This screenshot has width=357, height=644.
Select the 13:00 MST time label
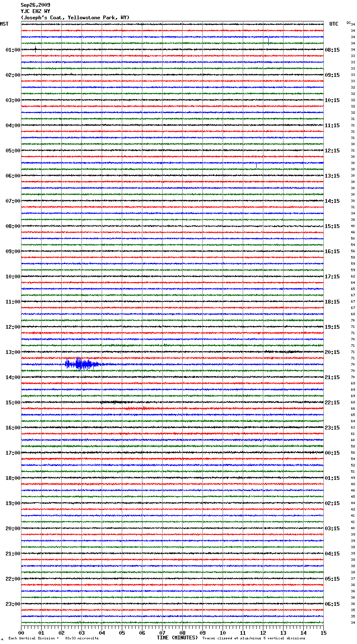[x=13, y=352]
